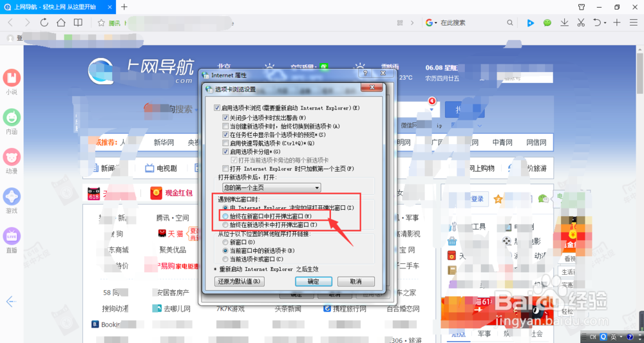The width and height of the screenshot is (644, 343).
Task: Click the toolbar plus add-extension icon
Action: [616, 23]
